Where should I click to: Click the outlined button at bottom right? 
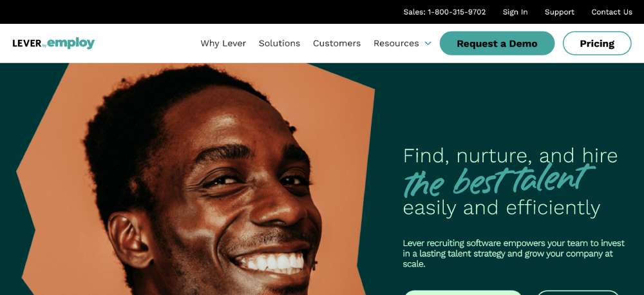tap(578, 292)
